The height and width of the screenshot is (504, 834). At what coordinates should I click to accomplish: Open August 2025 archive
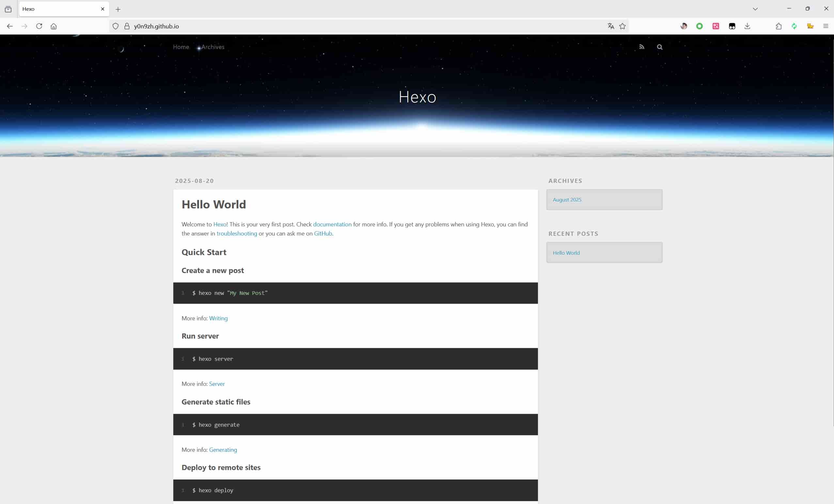coord(567,200)
